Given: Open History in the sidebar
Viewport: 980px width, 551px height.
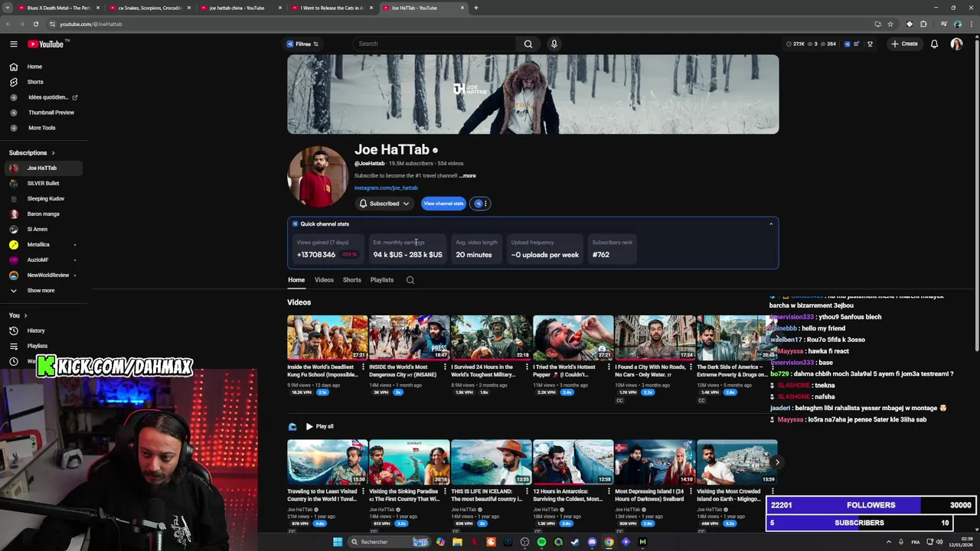Looking at the screenshot, I should [35, 331].
